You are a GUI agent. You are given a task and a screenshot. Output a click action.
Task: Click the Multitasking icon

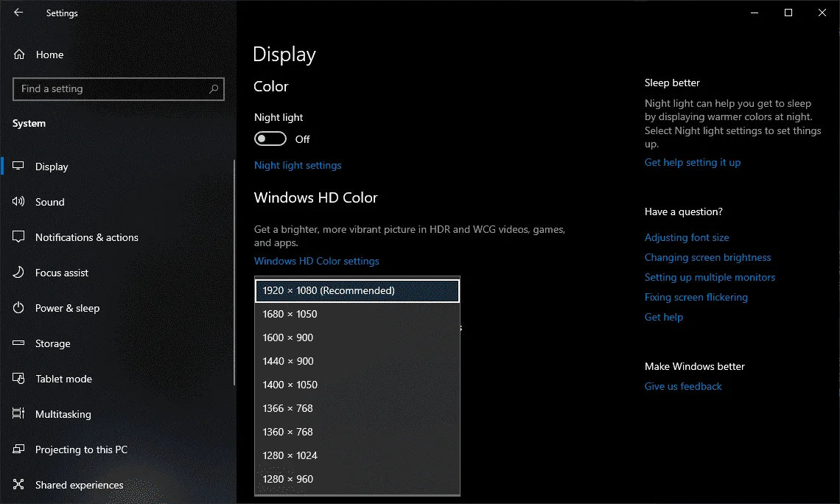pos(18,413)
